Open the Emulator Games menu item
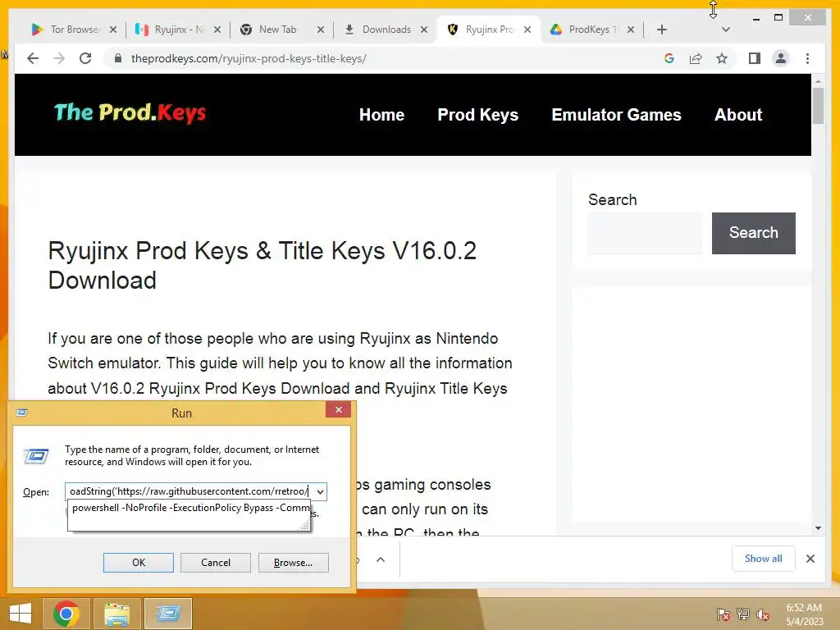 point(616,115)
